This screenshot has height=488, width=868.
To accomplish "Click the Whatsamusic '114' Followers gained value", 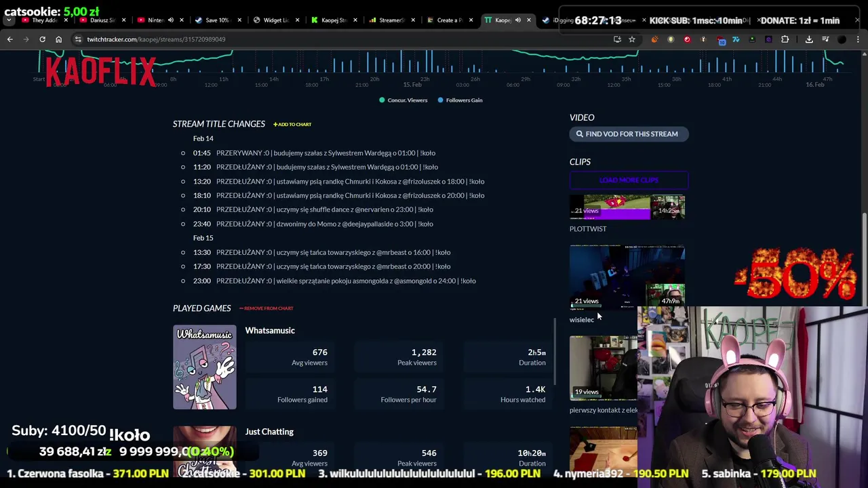I will (319, 390).
